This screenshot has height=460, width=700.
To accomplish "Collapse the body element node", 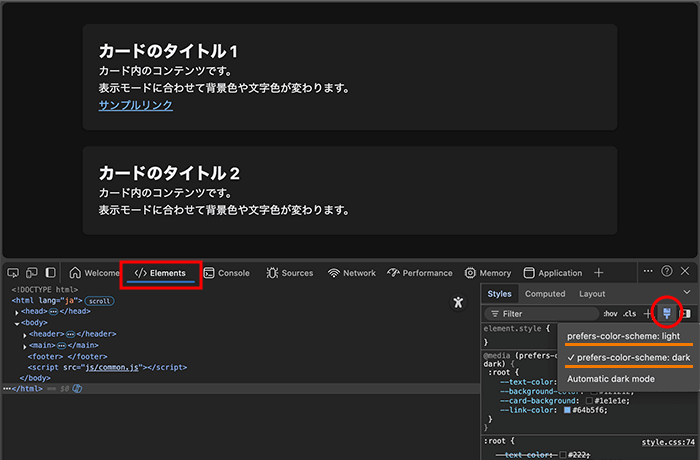I will click(17, 323).
